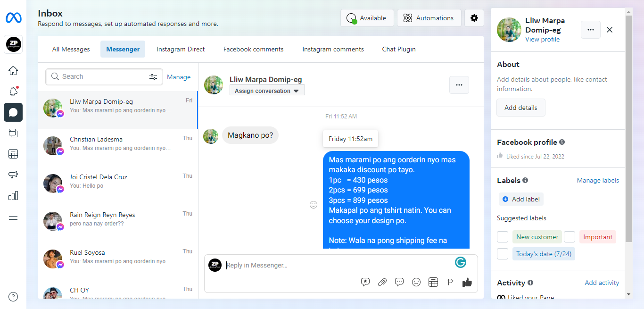Open All tools hamburger menu

(13, 217)
